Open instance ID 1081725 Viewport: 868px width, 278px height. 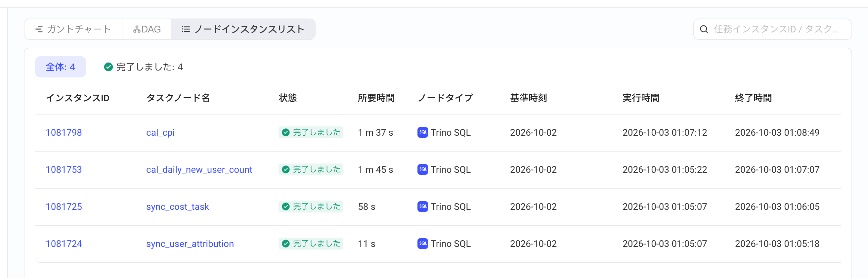coord(64,207)
